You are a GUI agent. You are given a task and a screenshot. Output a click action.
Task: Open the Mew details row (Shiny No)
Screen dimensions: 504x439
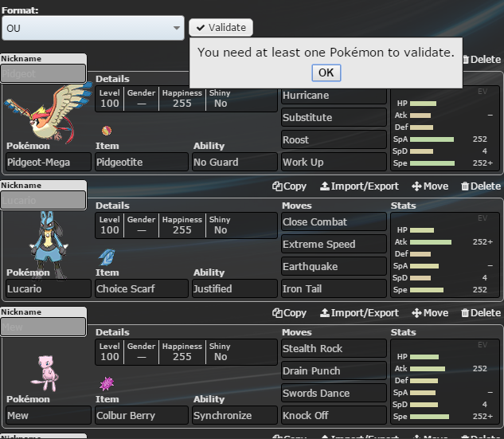(186, 352)
